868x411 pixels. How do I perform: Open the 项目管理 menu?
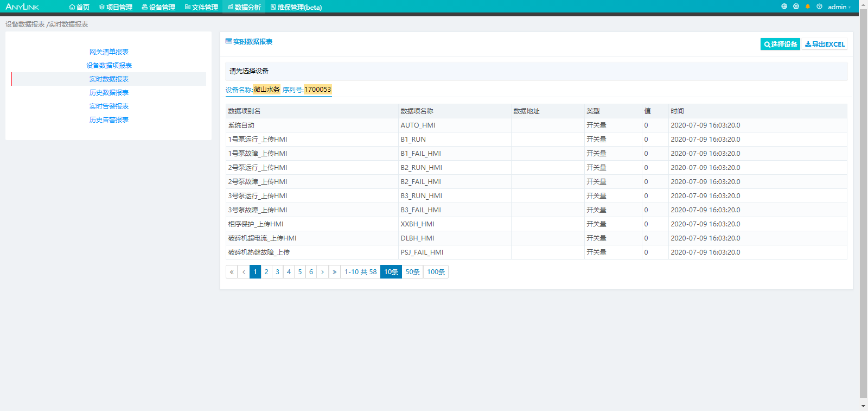click(116, 7)
